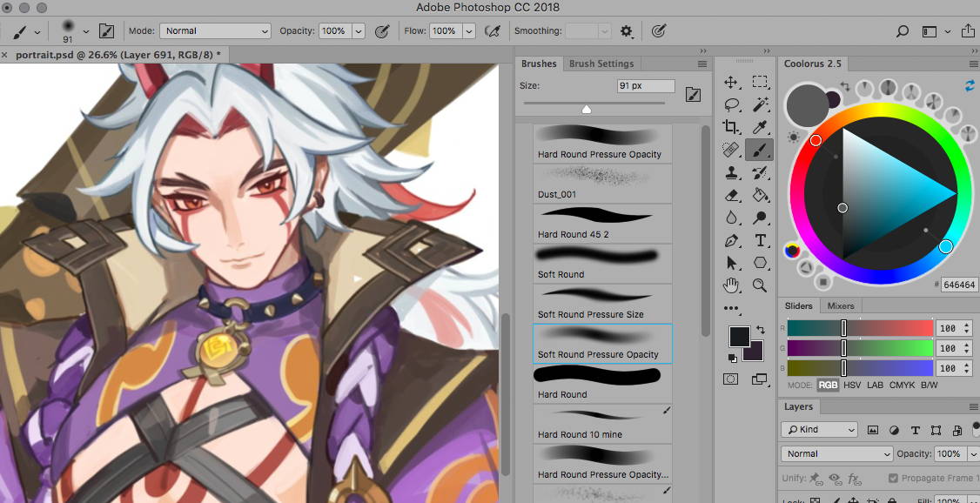Viewport: 980px width, 503px height.
Task: Switch to the Brushes tab
Action: coord(539,64)
